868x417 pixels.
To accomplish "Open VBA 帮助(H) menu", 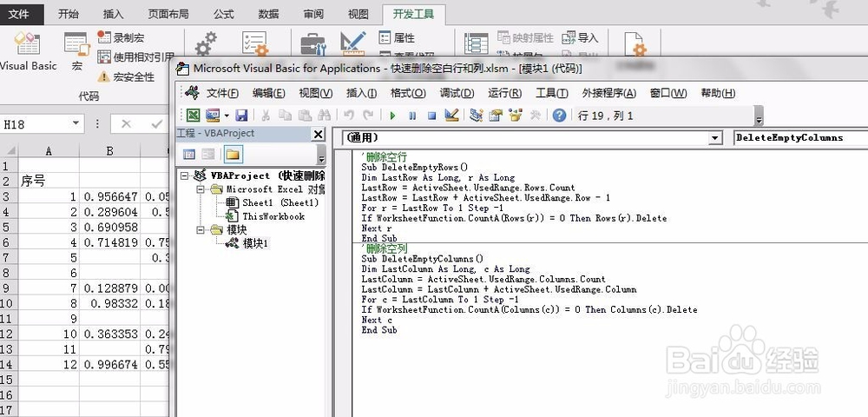I will pyautogui.click(x=718, y=93).
